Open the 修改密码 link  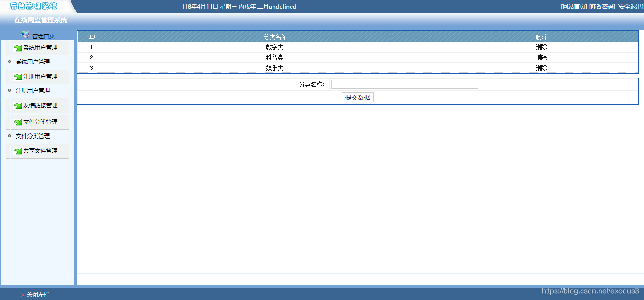(602, 7)
